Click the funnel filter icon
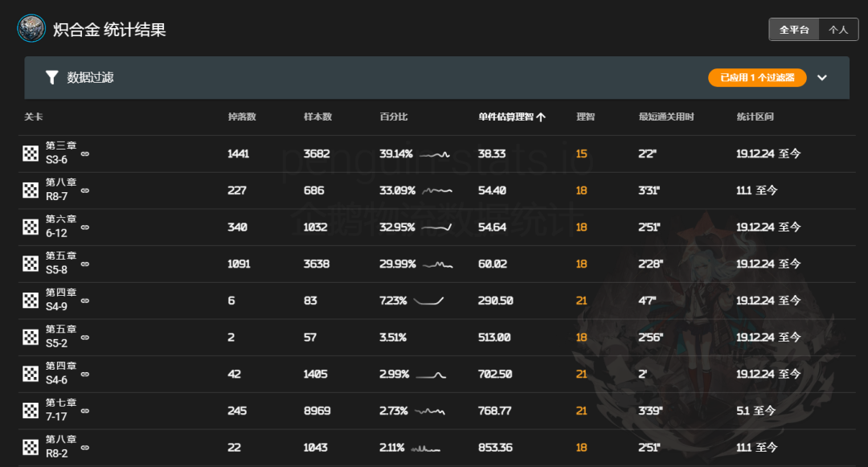The image size is (868, 467). tap(51, 77)
